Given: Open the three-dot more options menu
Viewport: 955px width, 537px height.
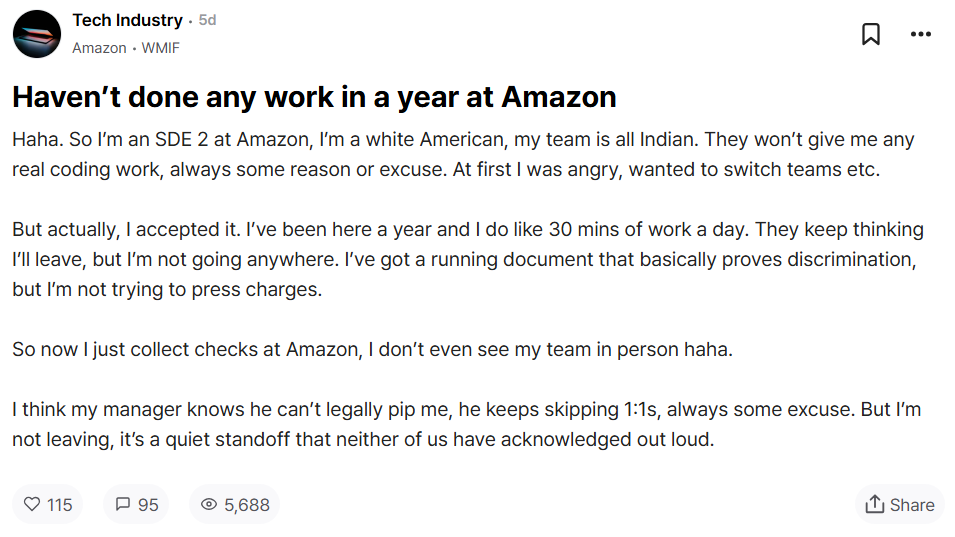Looking at the screenshot, I should click(x=921, y=34).
